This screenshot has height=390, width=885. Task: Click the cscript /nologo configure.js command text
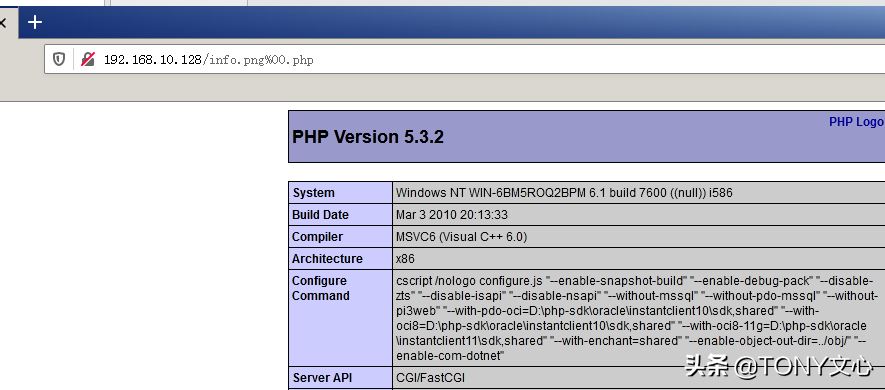[637, 318]
